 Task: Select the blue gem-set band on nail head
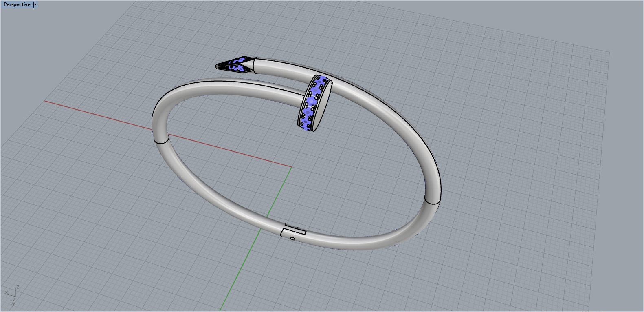point(312,102)
